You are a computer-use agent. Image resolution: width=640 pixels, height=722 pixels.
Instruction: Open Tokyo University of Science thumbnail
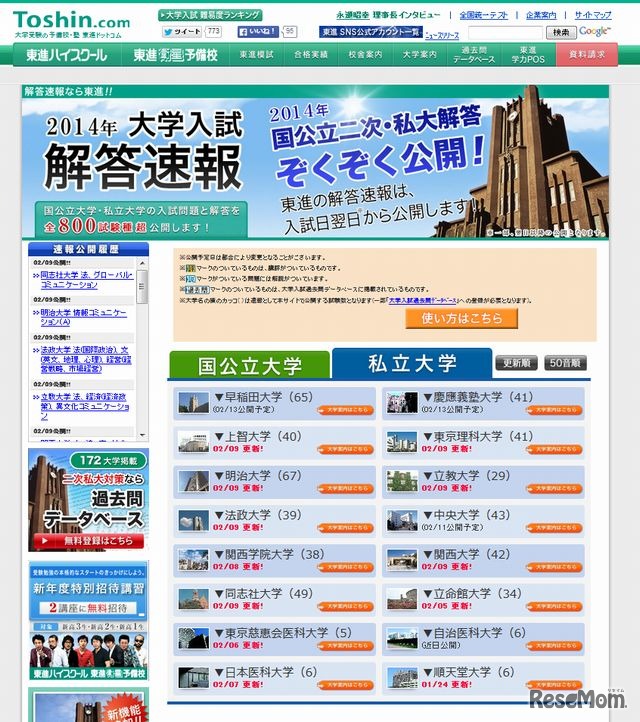pos(402,442)
